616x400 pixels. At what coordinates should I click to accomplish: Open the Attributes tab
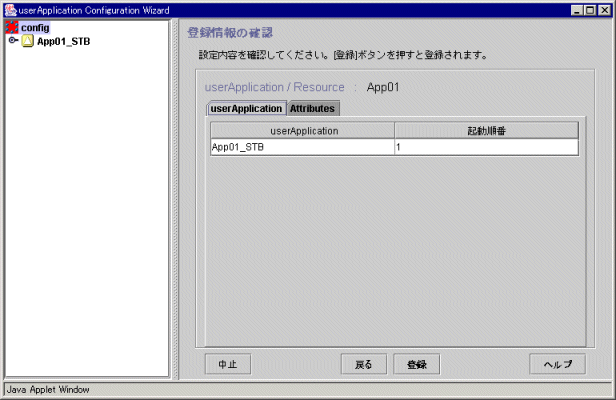(313, 108)
